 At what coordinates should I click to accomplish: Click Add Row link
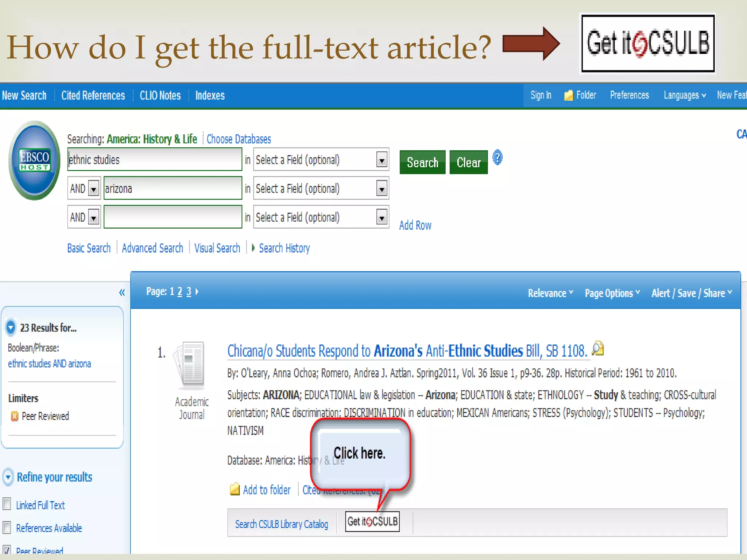415,225
